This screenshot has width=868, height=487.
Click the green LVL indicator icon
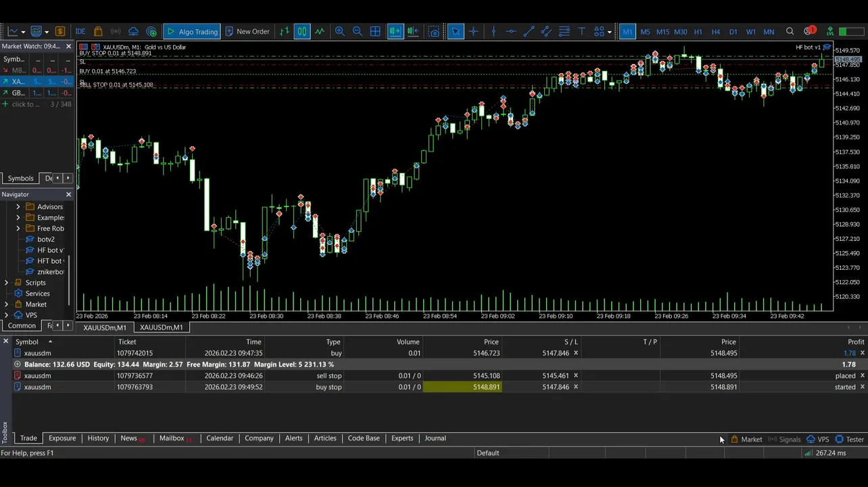pyautogui.click(x=829, y=31)
